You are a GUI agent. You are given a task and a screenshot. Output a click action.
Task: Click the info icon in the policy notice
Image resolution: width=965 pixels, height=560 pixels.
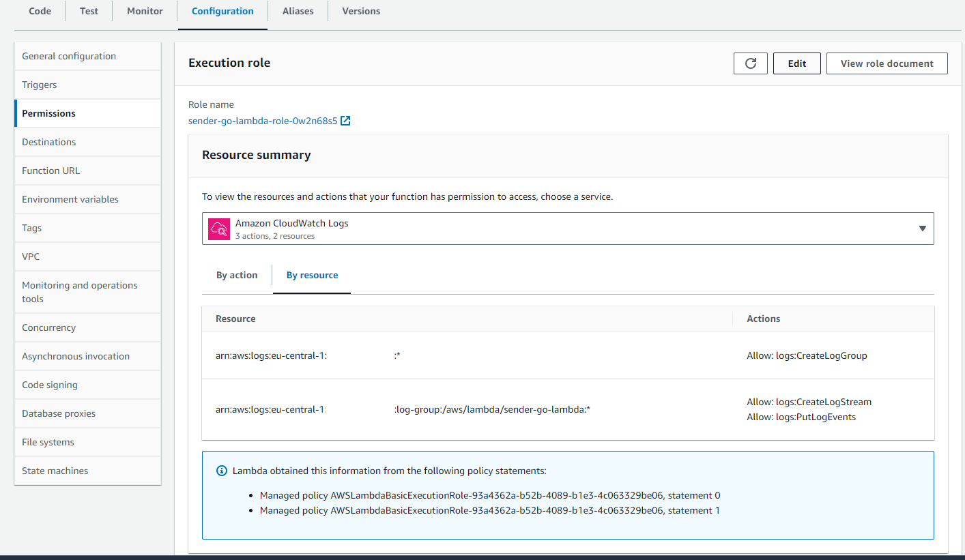221,471
